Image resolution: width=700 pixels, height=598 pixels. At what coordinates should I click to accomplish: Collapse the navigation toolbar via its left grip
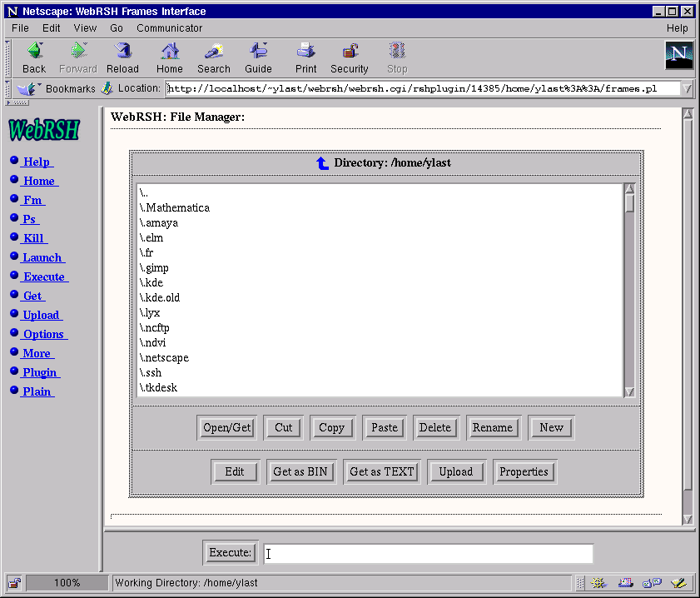click(7, 58)
